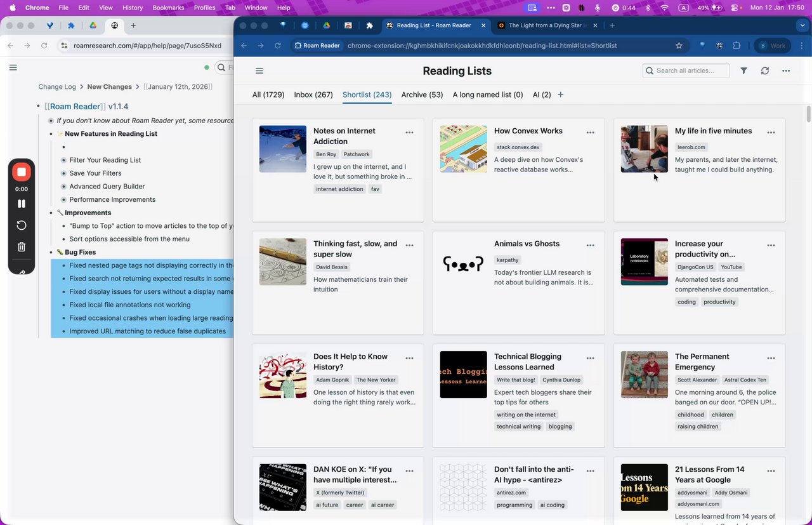Bookmark page with star icon in address bar
Viewport: 812px width, 525px height.
(679, 46)
